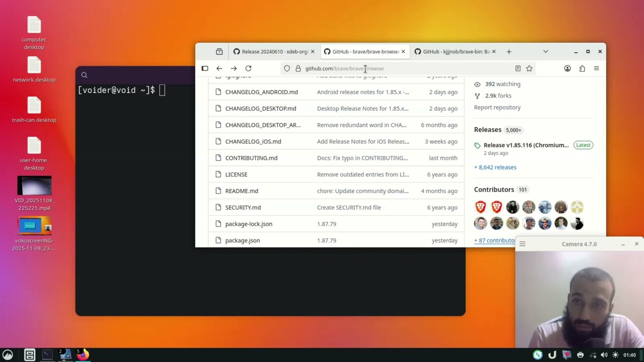
Task: Open the Firefox account icon
Action: click(x=568, y=68)
